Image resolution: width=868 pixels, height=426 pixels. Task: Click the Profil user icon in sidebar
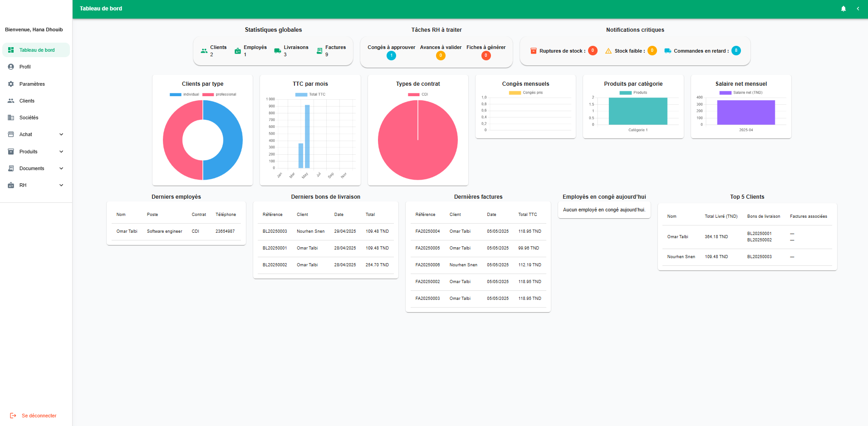(11, 67)
